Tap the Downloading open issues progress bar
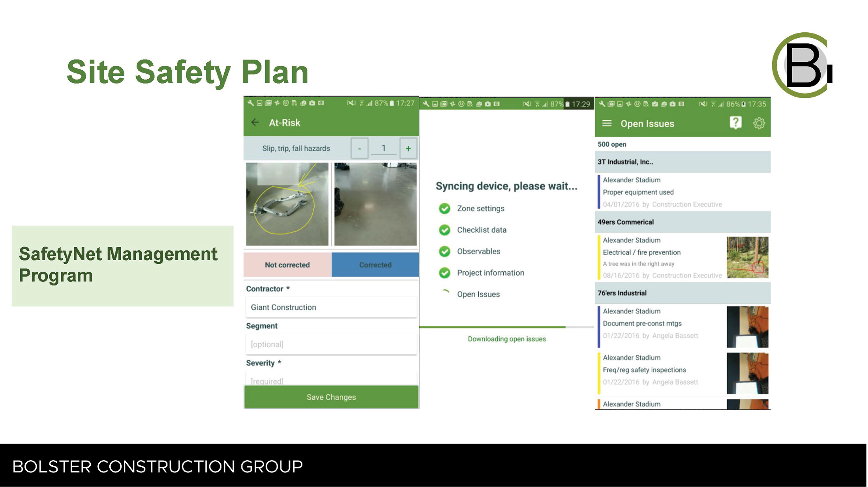Image resolution: width=868 pixels, height=487 pixels. tap(506, 327)
